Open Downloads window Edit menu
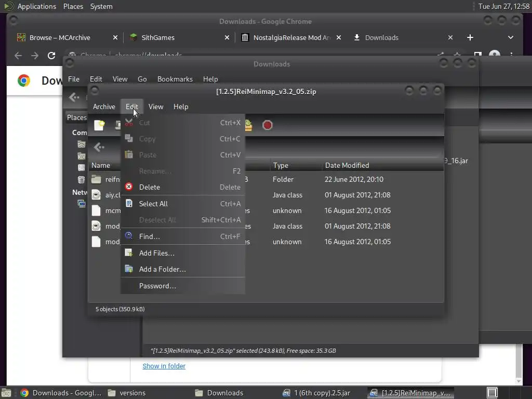The image size is (532, 399). 96,79
